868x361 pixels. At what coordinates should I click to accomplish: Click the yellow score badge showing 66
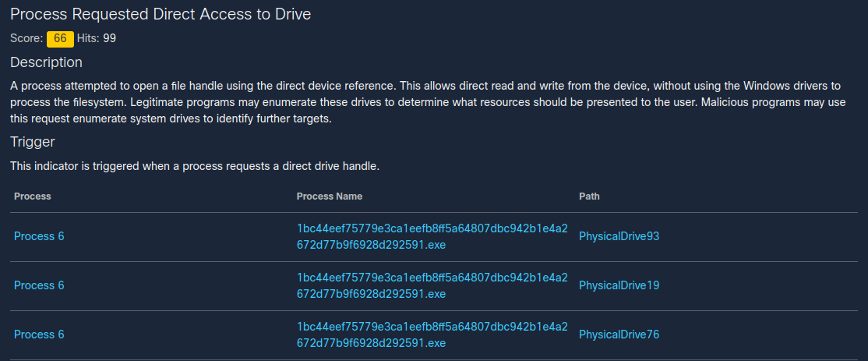click(60, 38)
